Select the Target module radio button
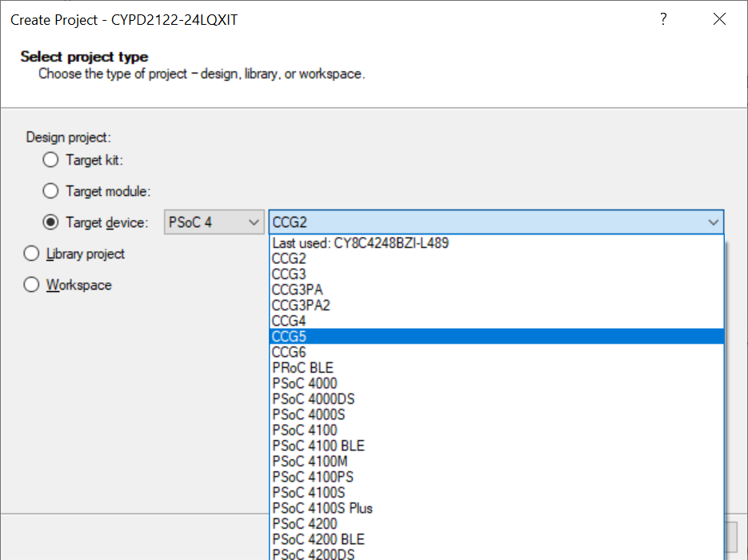 [50, 190]
